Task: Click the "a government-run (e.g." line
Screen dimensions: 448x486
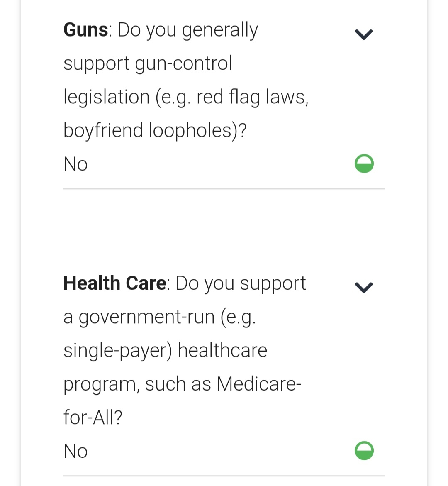Action: (x=160, y=317)
